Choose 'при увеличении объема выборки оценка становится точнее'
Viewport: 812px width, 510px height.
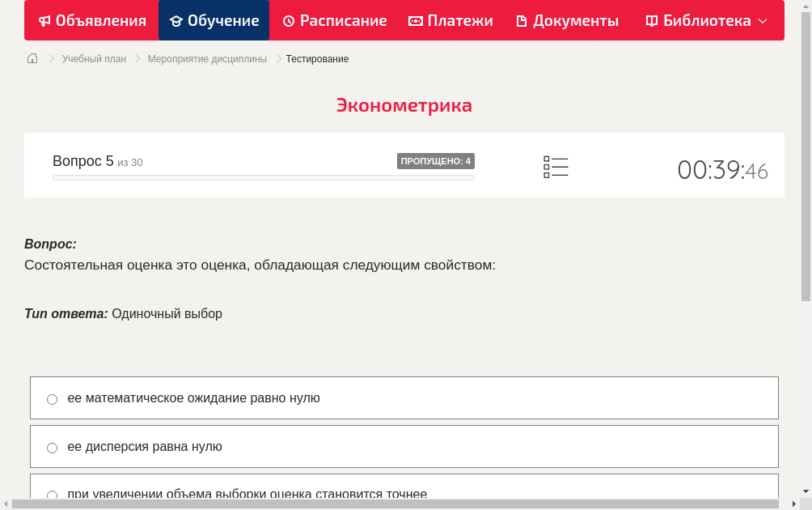[52, 495]
